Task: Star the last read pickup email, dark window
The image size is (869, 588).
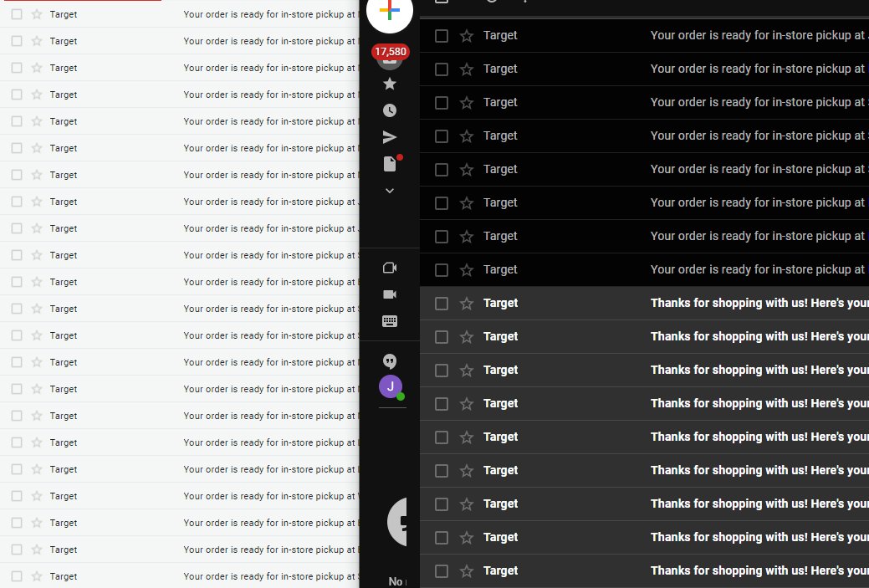Action: (x=467, y=270)
